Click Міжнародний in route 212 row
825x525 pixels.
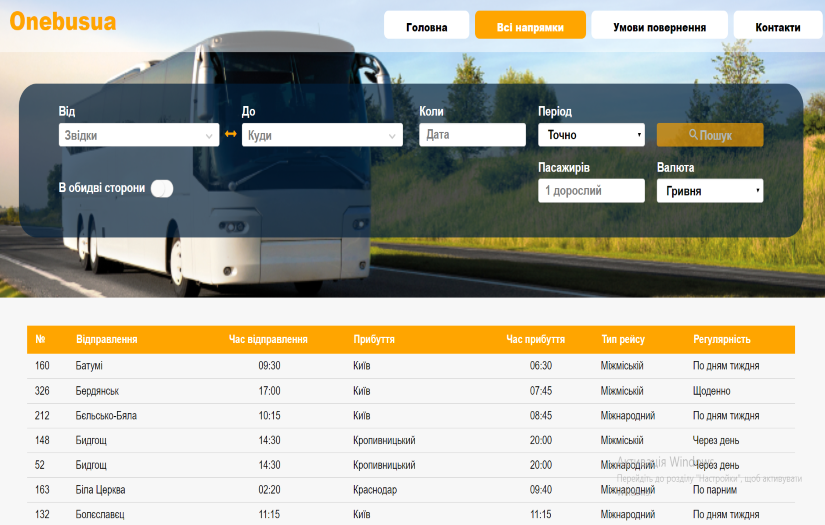628,416
